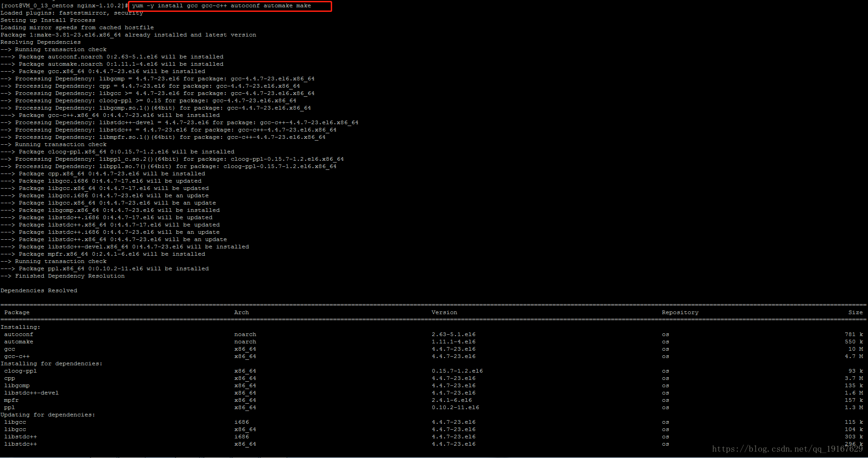Click version 1.11.1-4.el6 of automake
868x458 pixels.
[454, 342]
